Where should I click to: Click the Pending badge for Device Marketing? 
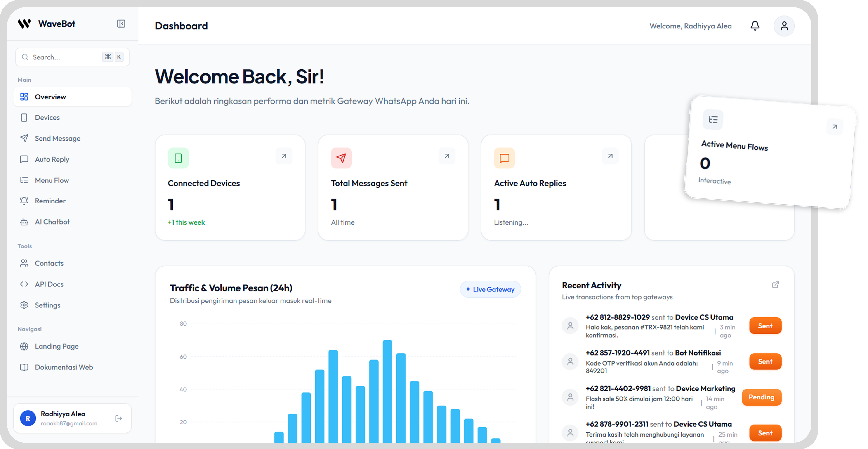(762, 397)
